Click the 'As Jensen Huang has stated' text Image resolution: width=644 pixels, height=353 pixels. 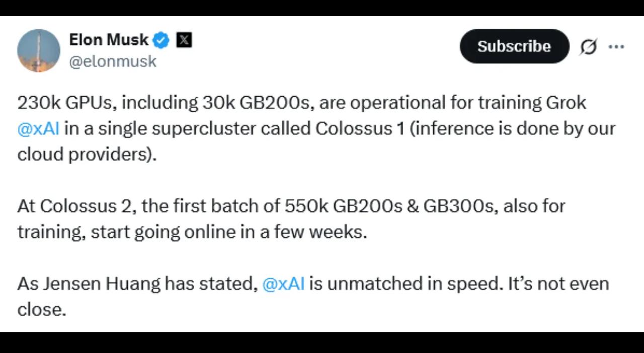click(x=137, y=284)
